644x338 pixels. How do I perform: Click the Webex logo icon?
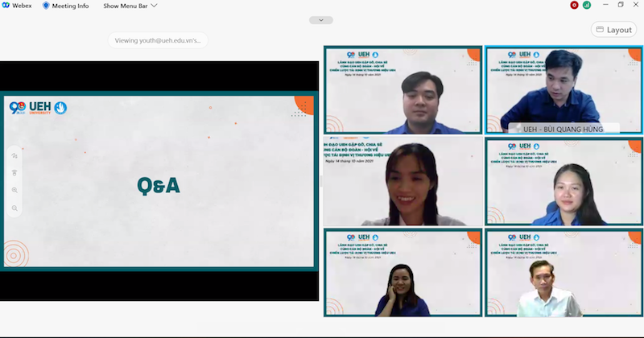(x=6, y=6)
